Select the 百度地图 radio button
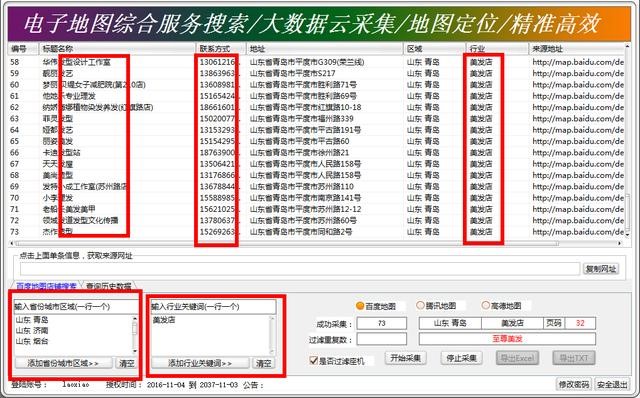Screen dimensions: 640x398 click(360, 306)
